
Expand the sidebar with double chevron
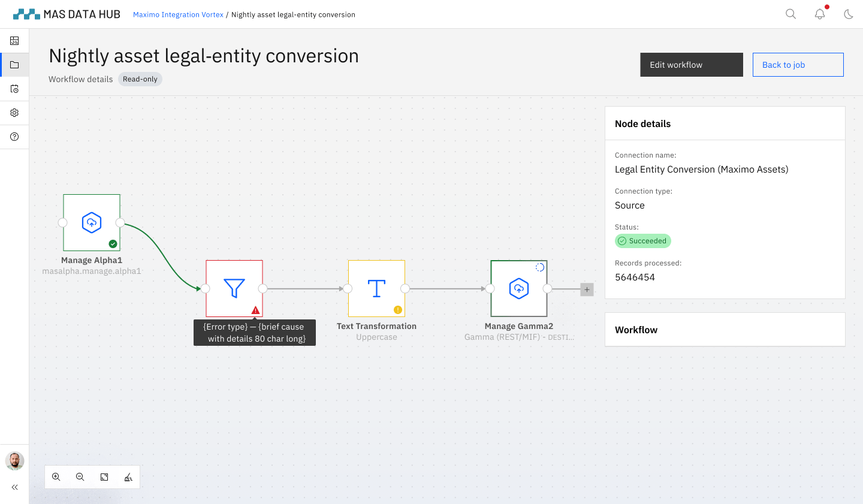click(x=14, y=487)
